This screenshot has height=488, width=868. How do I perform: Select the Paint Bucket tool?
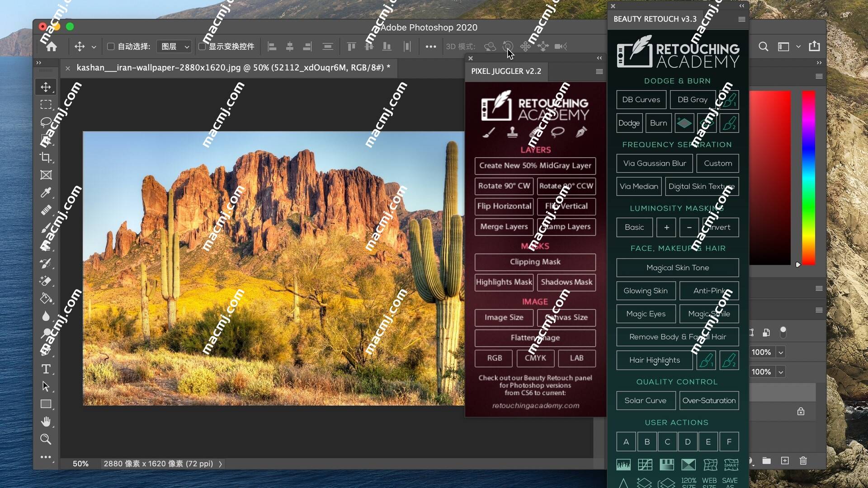point(46,298)
